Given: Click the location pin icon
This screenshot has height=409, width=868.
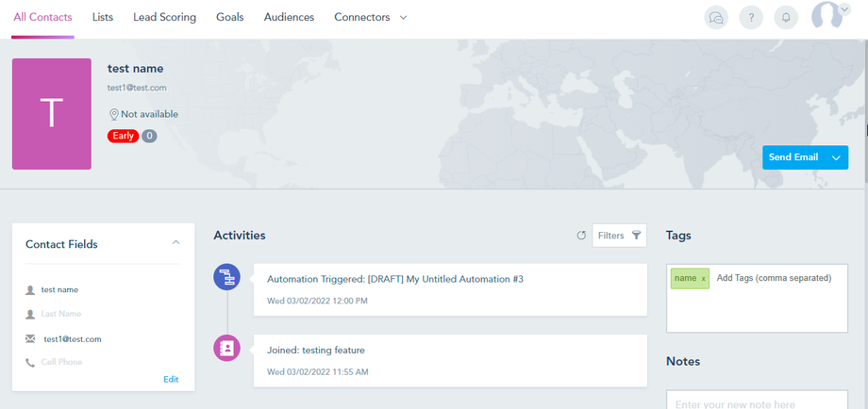Looking at the screenshot, I should [113, 115].
